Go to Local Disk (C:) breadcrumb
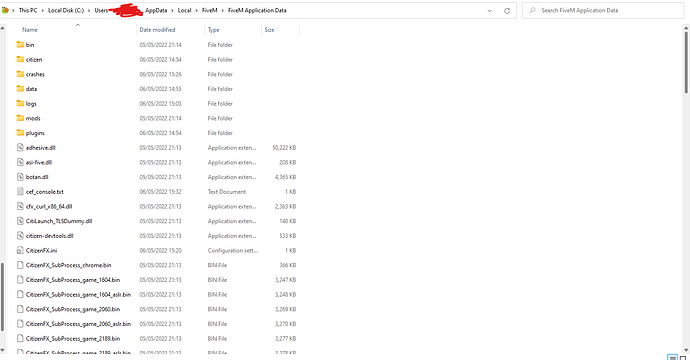 [x=66, y=11]
